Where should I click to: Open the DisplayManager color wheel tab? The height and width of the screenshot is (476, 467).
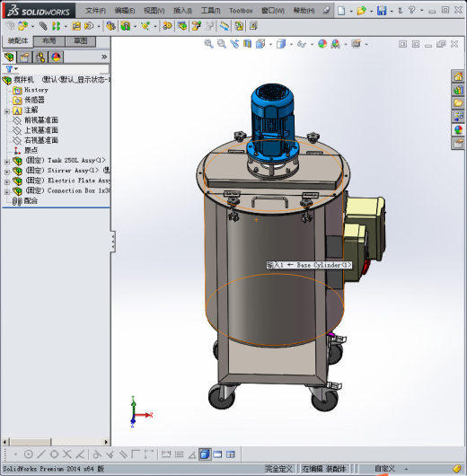tap(56, 57)
